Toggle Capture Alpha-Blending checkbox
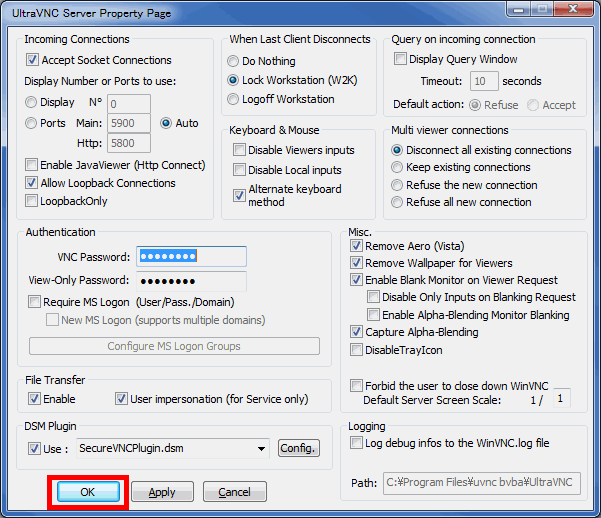The image size is (601, 518). (x=356, y=332)
